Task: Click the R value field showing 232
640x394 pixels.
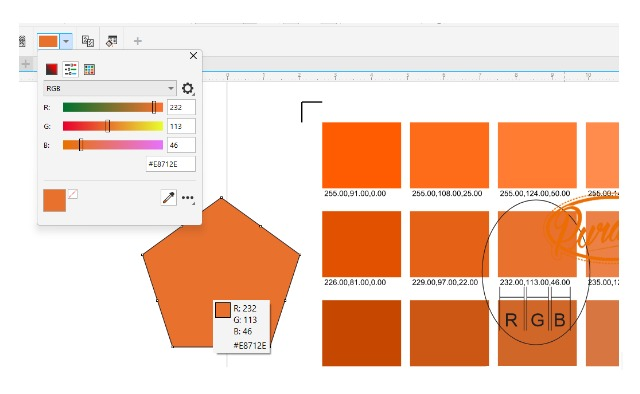Action: [181, 107]
